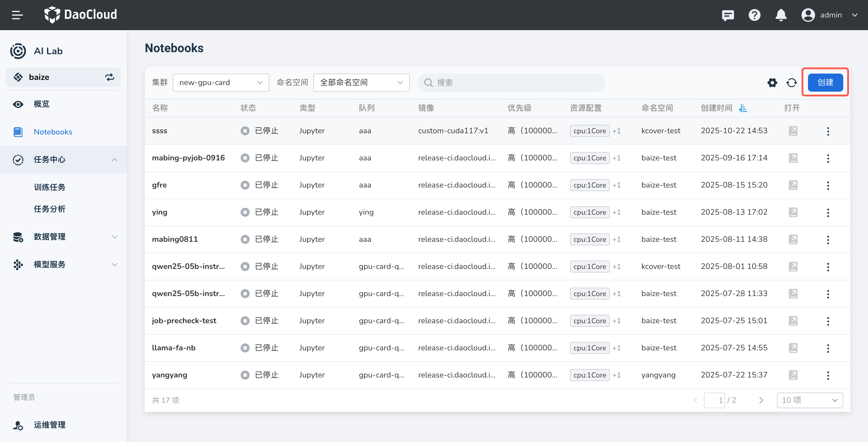Viewport: 868px width, 442px height.
Task: Switch workspace with baize swap icon
Action: click(x=109, y=77)
